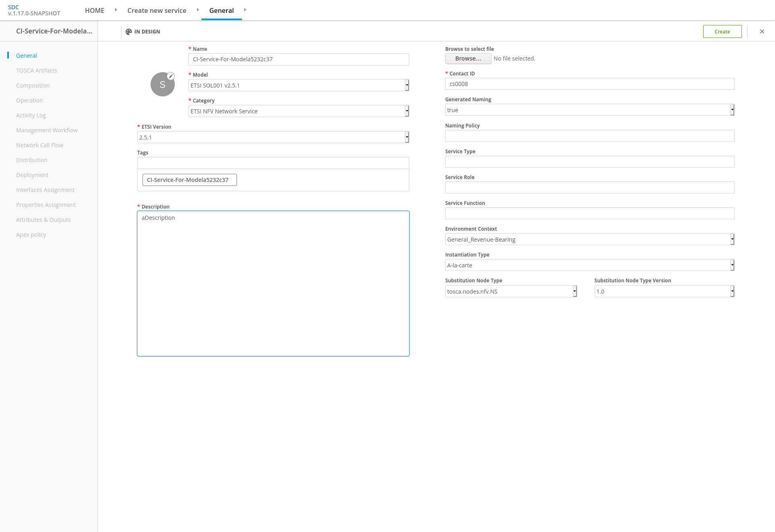The width and height of the screenshot is (775, 532).
Task: Open the ETSI Version dropdown
Action: pyautogui.click(x=273, y=137)
